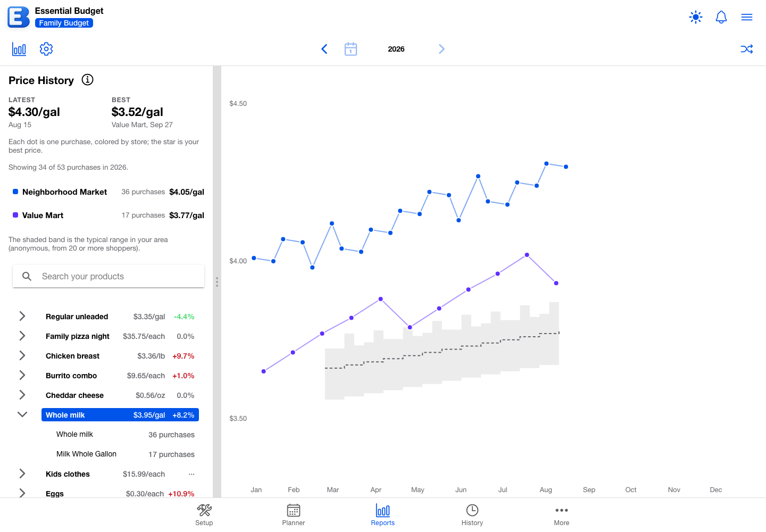Click the shuffle icon

point(747,49)
